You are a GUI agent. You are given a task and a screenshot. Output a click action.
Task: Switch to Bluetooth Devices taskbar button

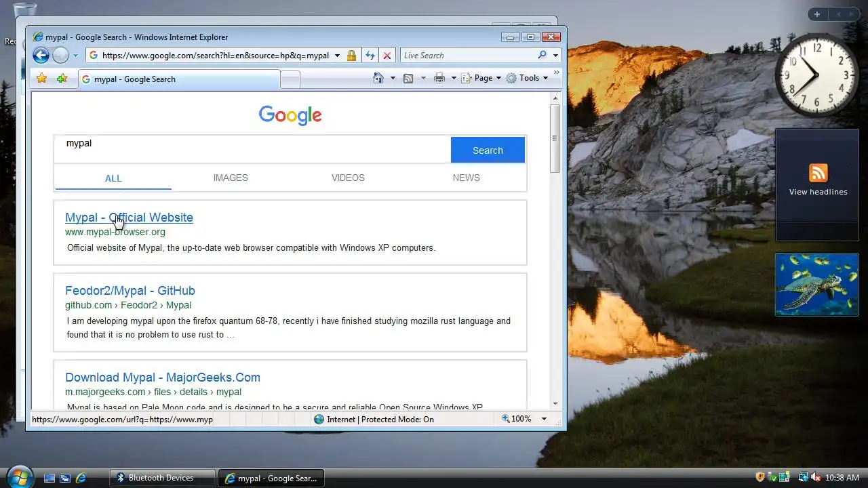(163, 478)
